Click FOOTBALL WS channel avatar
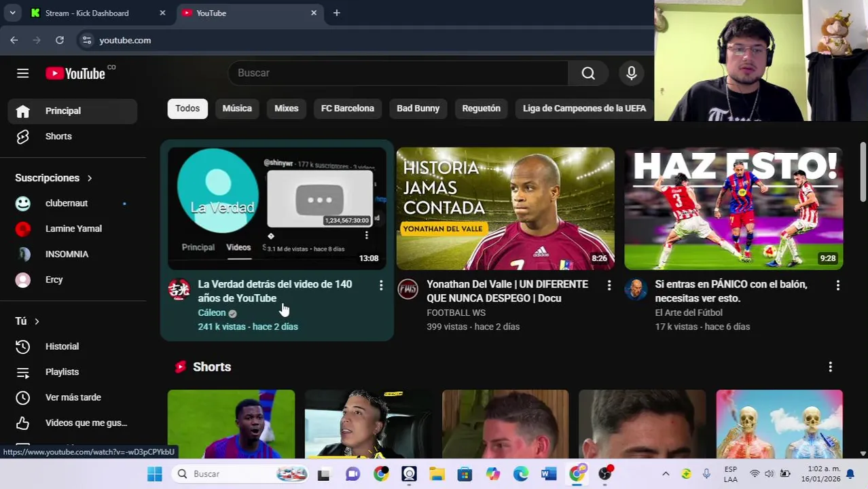 coord(408,289)
